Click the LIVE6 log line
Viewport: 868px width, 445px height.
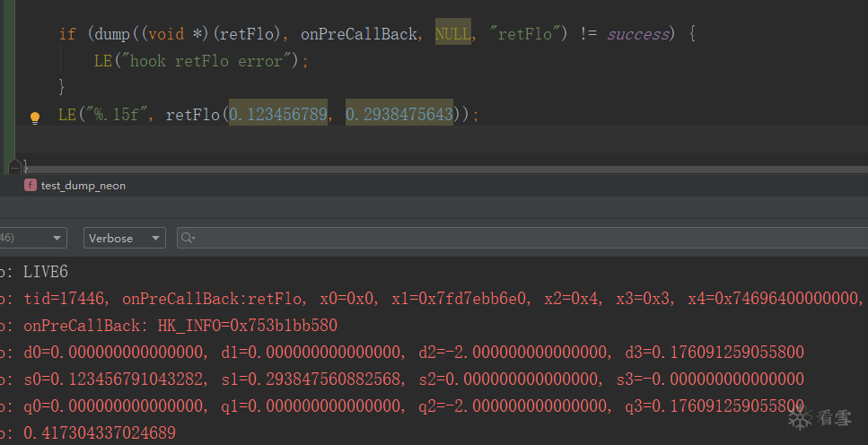[x=45, y=272]
